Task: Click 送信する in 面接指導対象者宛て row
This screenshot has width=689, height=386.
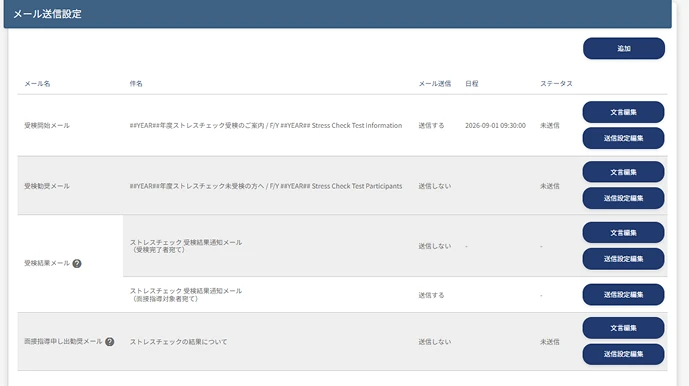Action: click(431, 295)
